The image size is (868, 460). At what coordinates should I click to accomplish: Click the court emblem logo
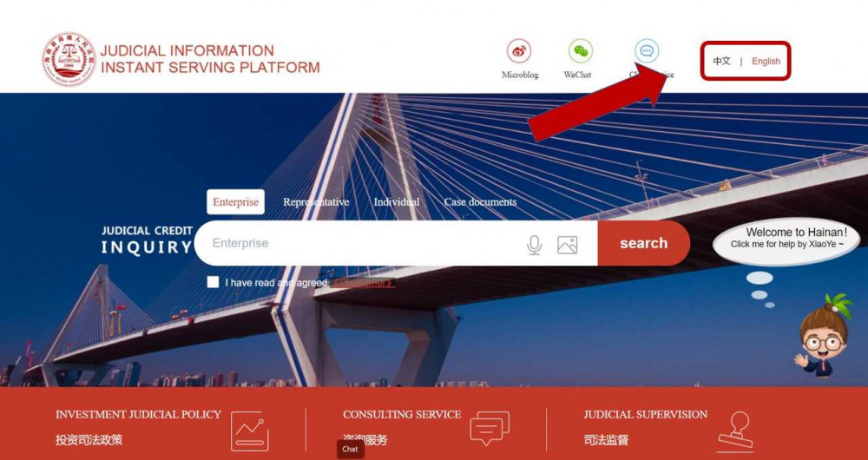(69, 59)
